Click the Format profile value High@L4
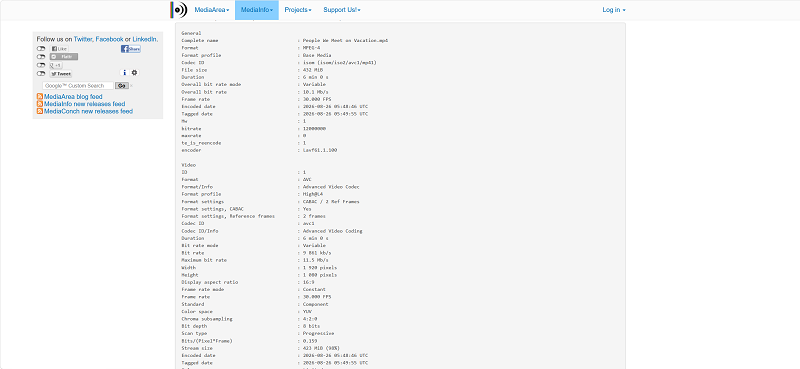 (x=313, y=194)
